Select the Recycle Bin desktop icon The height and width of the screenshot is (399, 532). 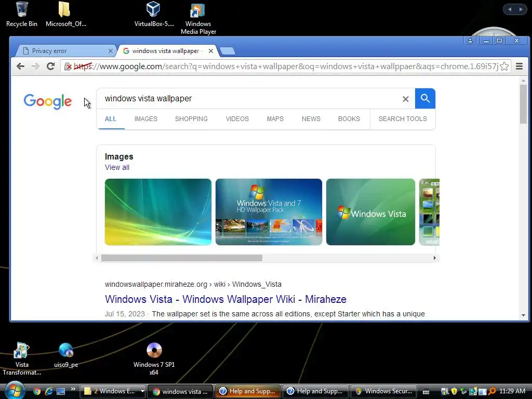pos(22,14)
